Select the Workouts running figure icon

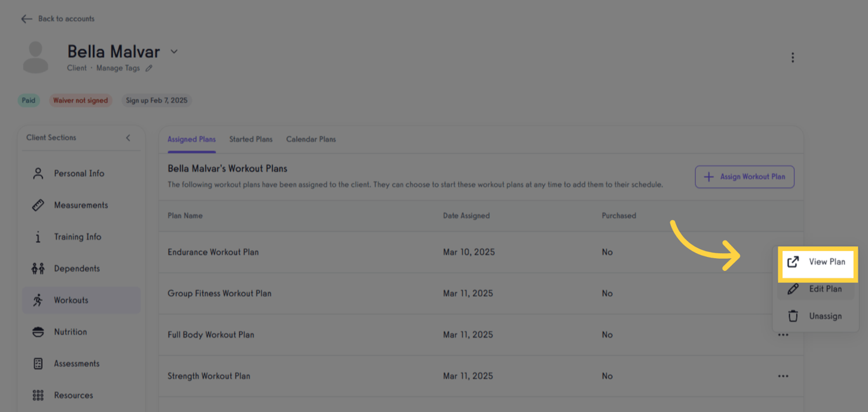(38, 300)
